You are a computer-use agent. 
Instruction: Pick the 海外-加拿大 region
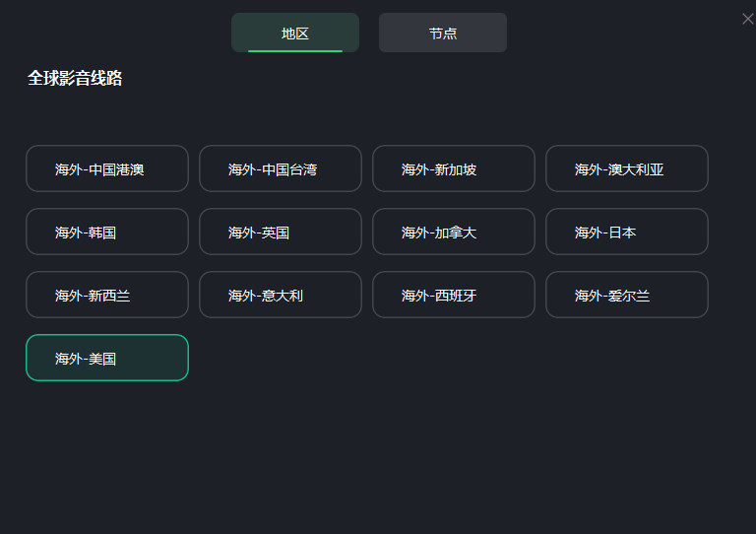(454, 232)
